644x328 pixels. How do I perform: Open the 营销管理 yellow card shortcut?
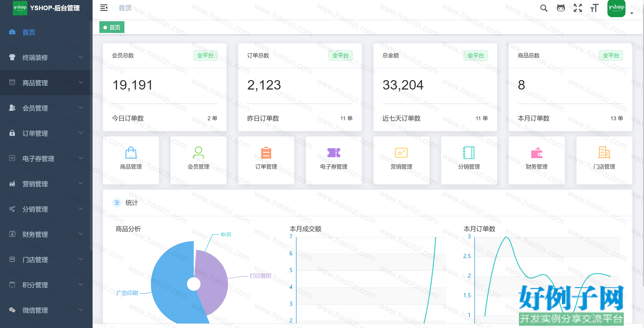click(x=401, y=160)
